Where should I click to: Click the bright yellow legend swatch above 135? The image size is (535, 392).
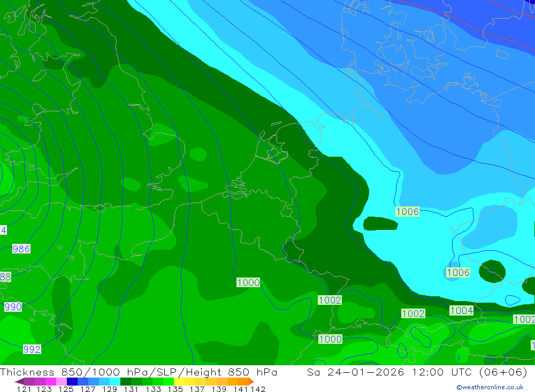[179, 381]
